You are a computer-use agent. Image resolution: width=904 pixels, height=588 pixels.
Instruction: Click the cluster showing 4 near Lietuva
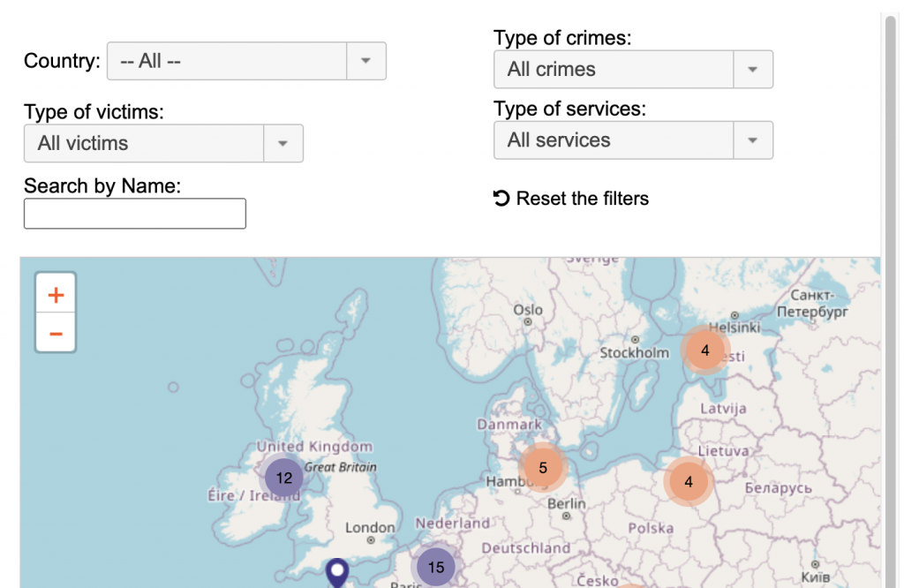point(688,482)
